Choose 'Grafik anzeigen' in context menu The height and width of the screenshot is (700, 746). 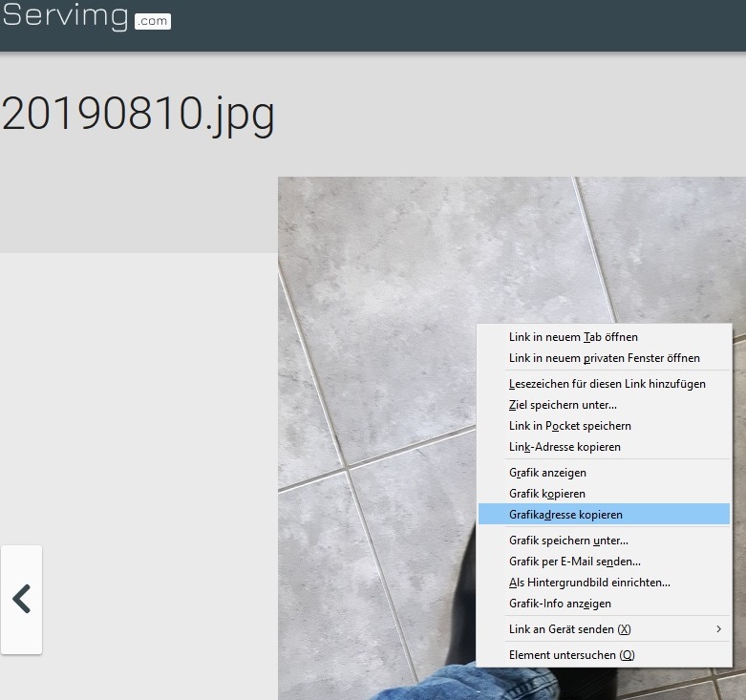coord(604,472)
